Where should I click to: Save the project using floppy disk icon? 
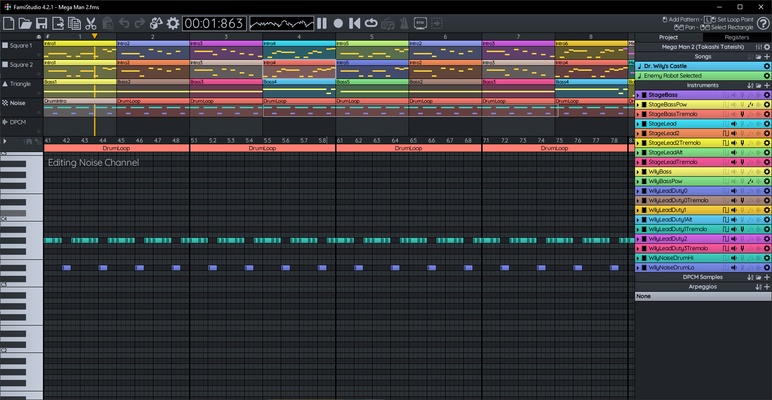pos(41,23)
